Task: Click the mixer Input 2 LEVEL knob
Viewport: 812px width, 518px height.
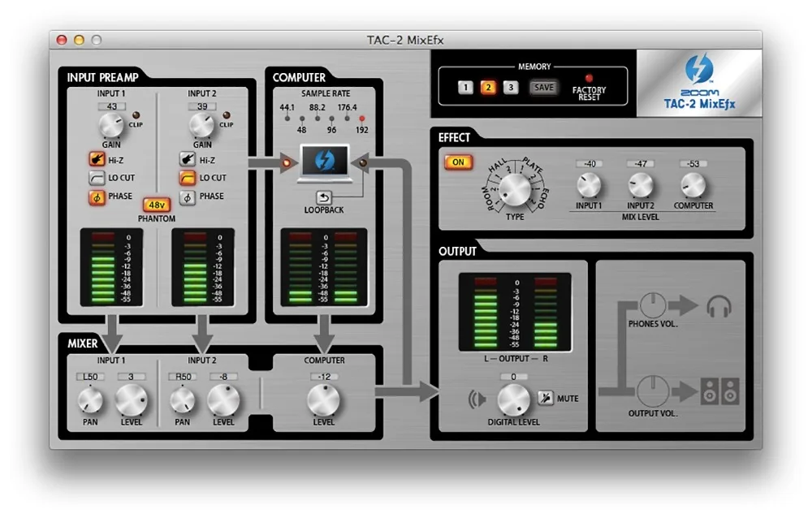Action: pyautogui.click(x=223, y=400)
